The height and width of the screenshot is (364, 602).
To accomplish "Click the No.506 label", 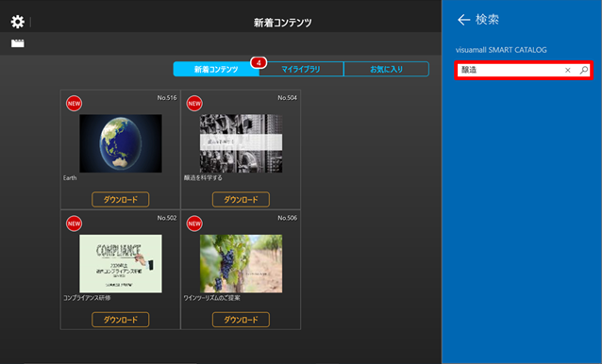I will 287,218.
